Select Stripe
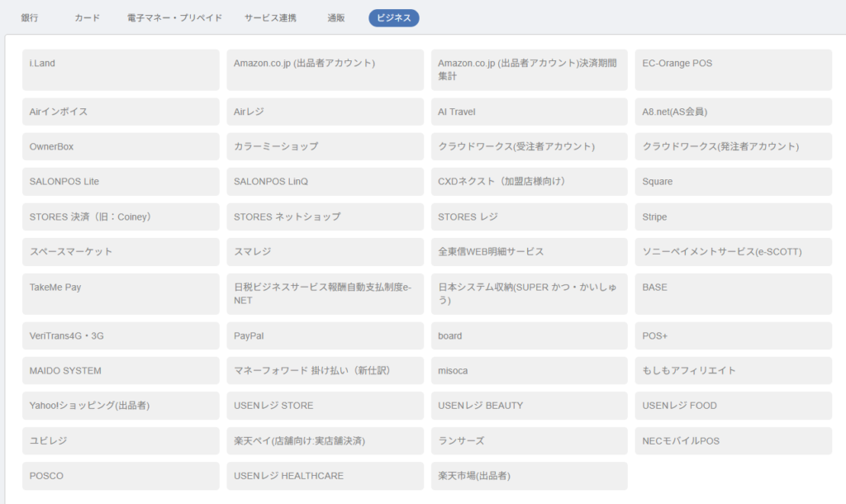Screen dimensions: 846x504 (x=734, y=217)
